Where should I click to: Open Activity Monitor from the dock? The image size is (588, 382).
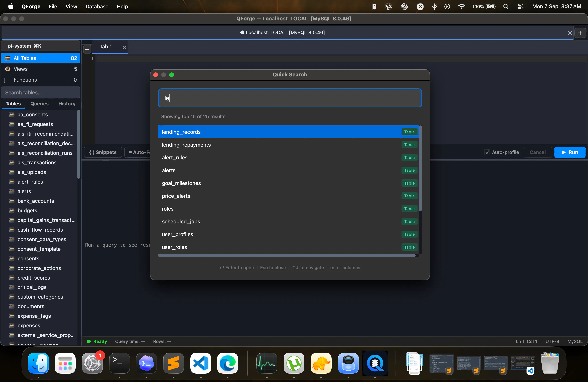267,363
